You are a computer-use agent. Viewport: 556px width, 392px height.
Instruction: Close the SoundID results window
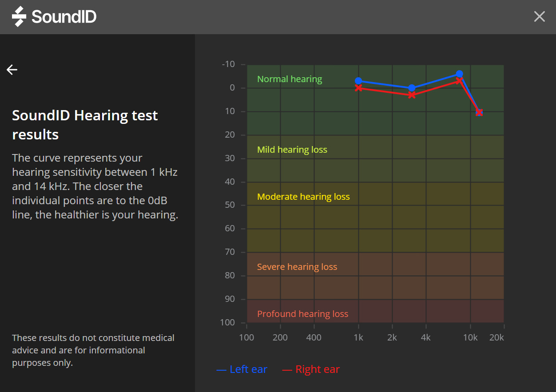pos(539,17)
